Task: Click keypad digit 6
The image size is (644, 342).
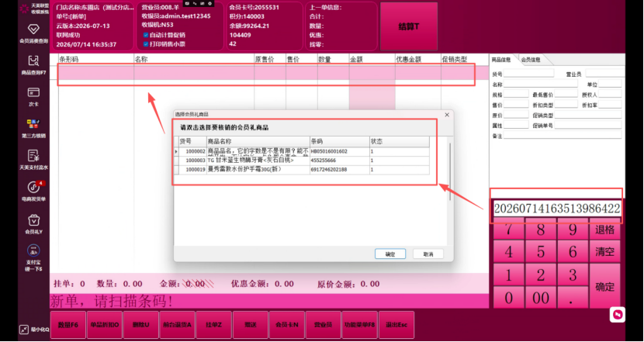Action: (x=573, y=251)
